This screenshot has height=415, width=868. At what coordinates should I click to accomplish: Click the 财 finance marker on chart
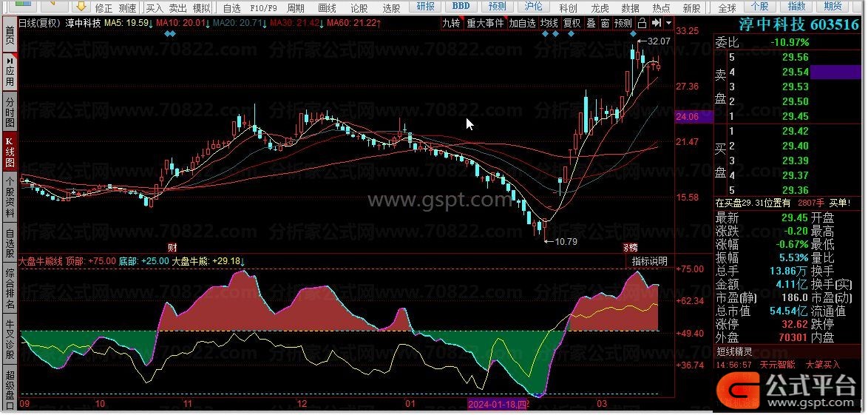point(172,246)
